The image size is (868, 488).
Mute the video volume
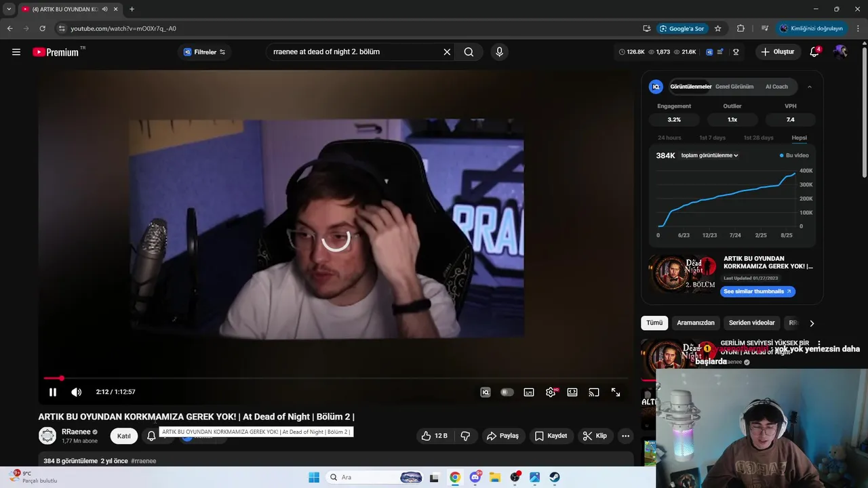77,392
